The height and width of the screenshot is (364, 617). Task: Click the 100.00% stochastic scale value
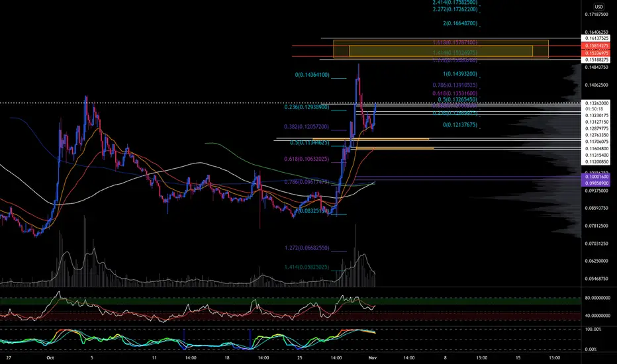point(593,329)
